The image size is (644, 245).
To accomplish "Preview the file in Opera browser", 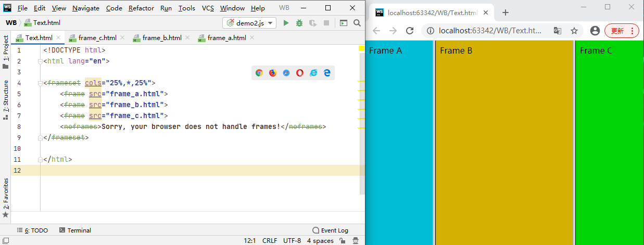I will click(300, 73).
